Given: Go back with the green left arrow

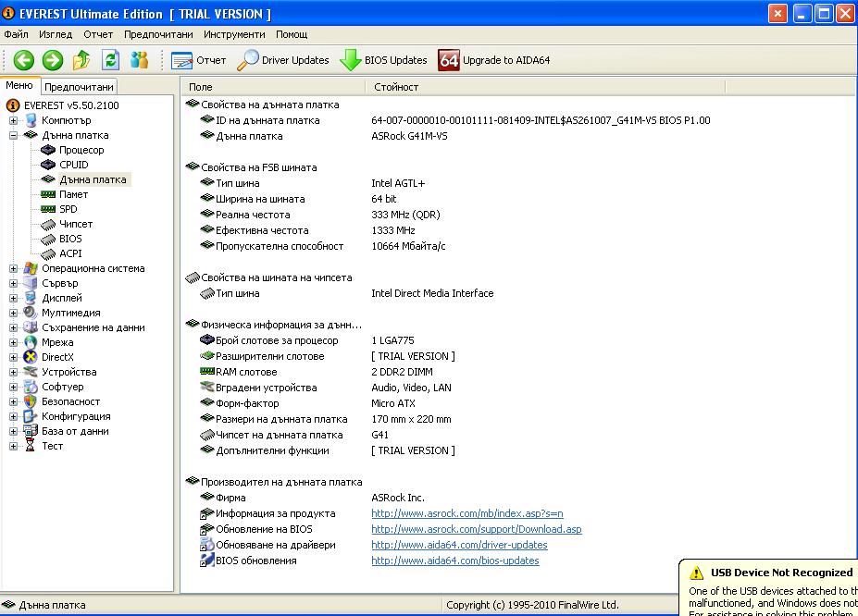Looking at the screenshot, I should point(23,60).
